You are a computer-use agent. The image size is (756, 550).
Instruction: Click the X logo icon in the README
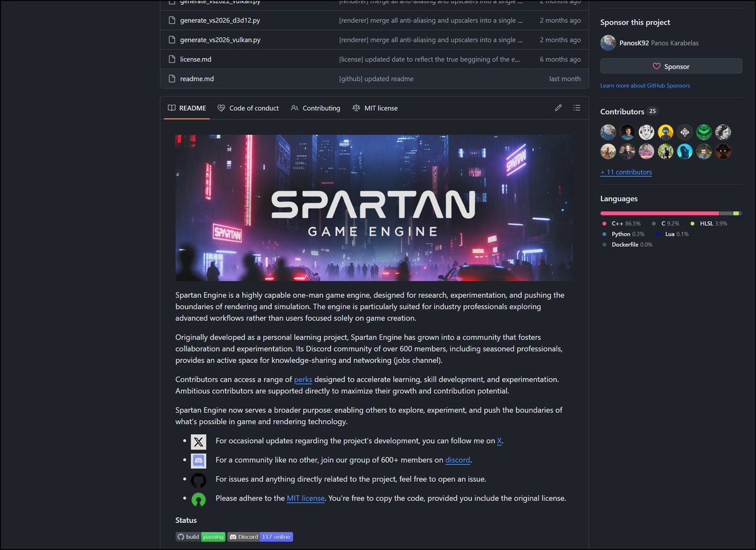[x=198, y=442]
